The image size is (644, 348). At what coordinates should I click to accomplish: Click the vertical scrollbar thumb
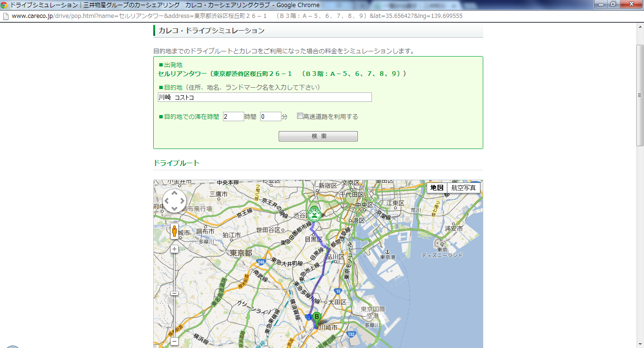pyautogui.click(x=640, y=95)
